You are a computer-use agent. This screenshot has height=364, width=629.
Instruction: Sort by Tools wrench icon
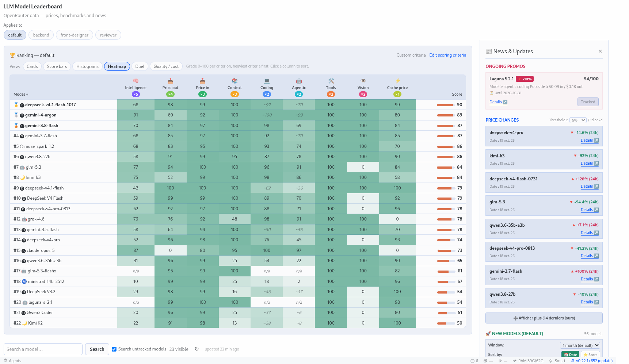[x=331, y=81]
